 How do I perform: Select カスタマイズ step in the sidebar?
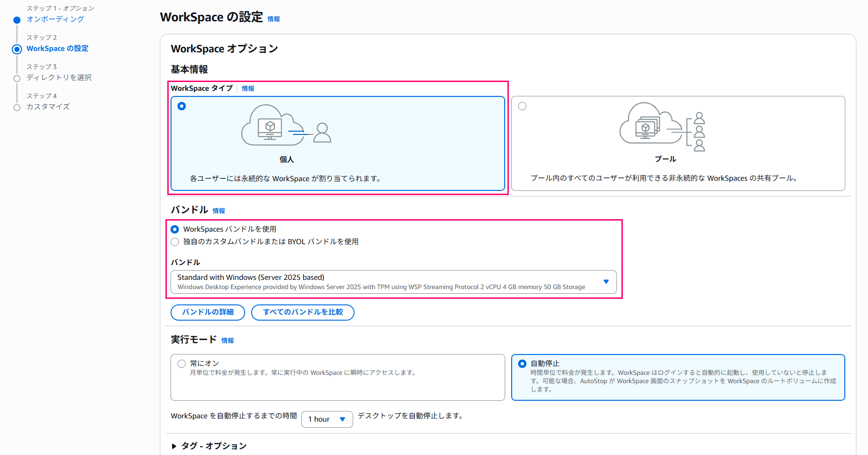click(x=48, y=107)
